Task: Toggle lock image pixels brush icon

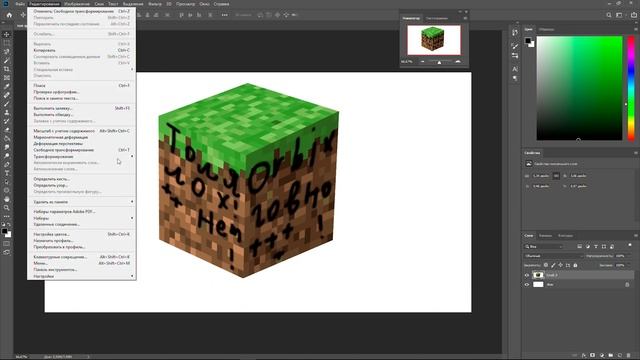Action: pos(553,265)
